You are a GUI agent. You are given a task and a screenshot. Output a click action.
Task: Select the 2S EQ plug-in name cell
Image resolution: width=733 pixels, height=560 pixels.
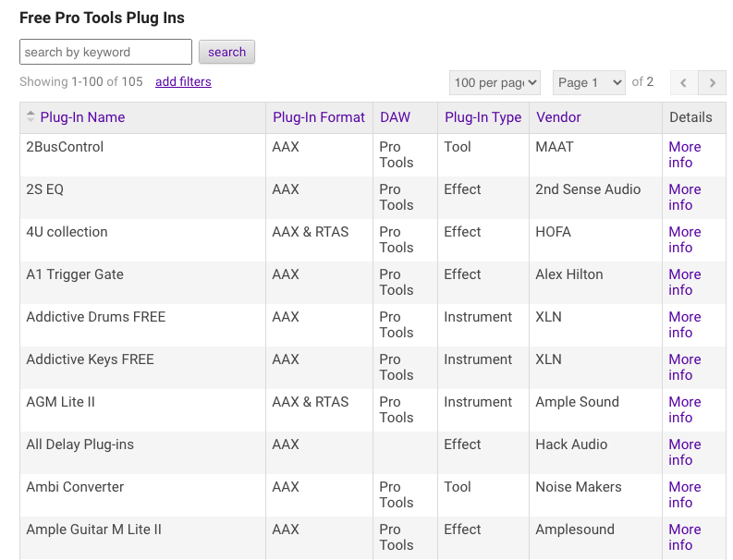click(x=142, y=198)
